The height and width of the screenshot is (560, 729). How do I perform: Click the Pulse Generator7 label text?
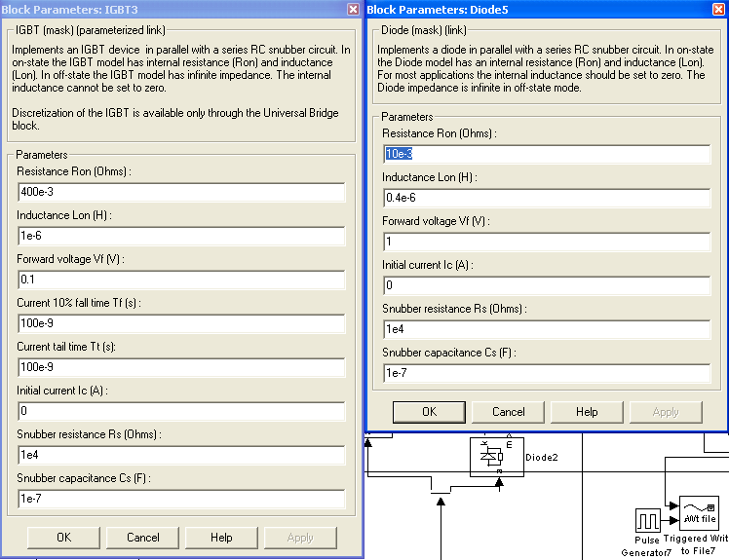(647, 546)
